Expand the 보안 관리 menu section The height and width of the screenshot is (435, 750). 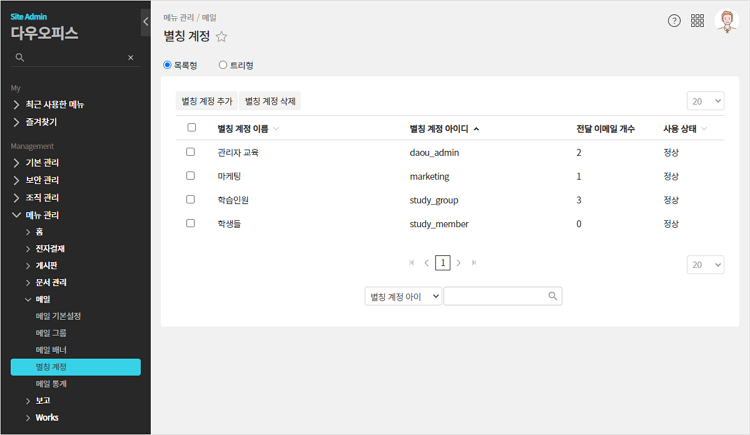(42, 180)
